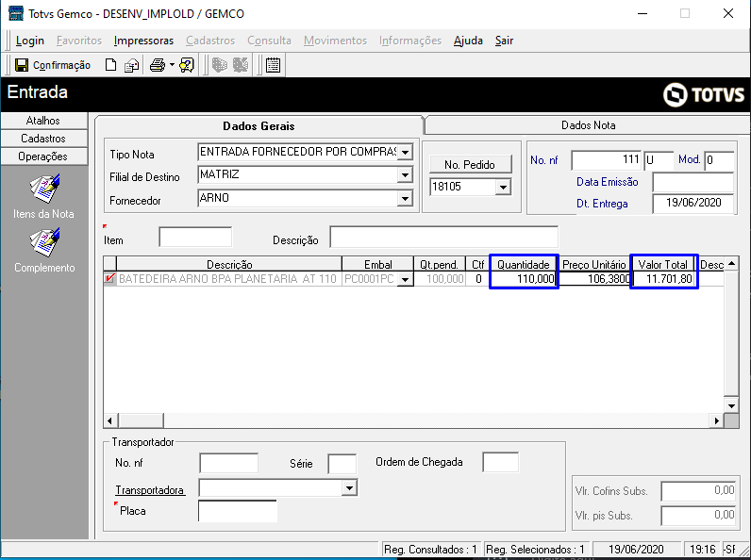Click the Vlr. Cofins Subs. field
Screen dimensions: 751x560
(698, 491)
